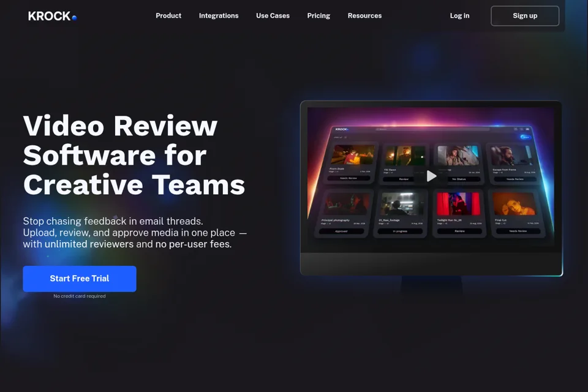Open the Use Cases menu
Image resolution: width=588 pixels, height=392 pixels.
pyautogui.click(x=273, y=16)
